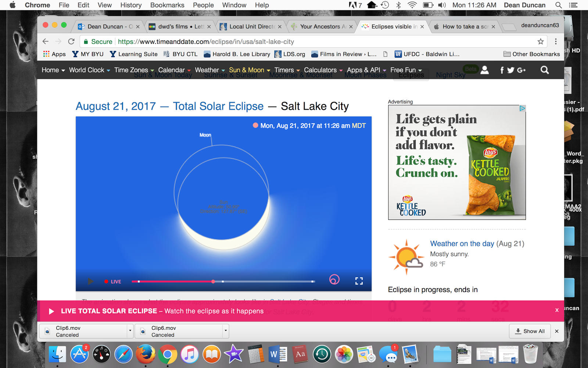The width and height of the screenshot is (588, 368).
Task: Click the pink playhead on the eclipse timeline
Action: point(213,282)
